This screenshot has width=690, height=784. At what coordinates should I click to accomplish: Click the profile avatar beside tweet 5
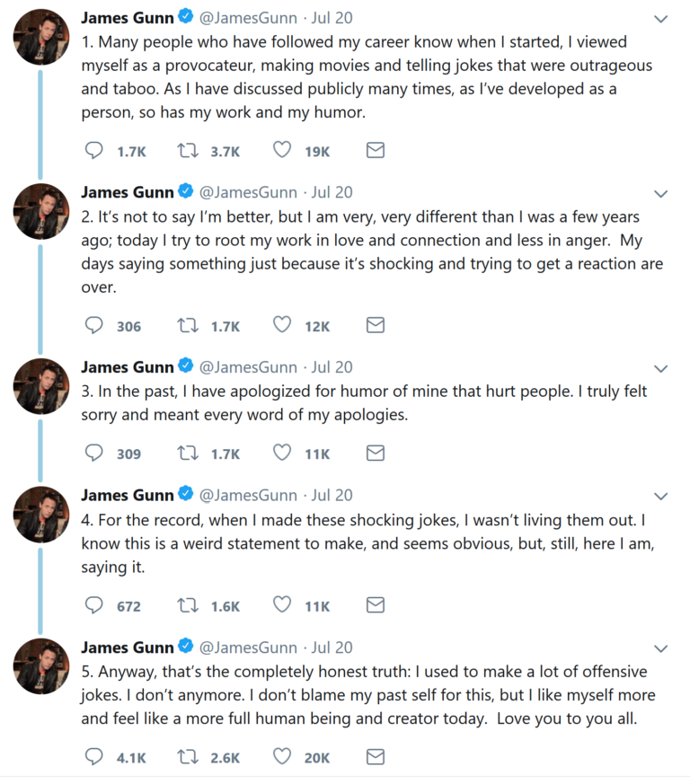click(41, 665)
